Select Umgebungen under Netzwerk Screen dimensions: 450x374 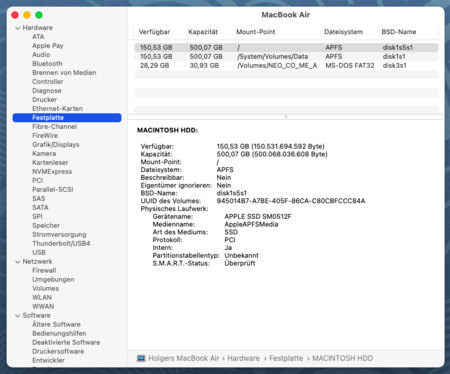pos(53,280)
